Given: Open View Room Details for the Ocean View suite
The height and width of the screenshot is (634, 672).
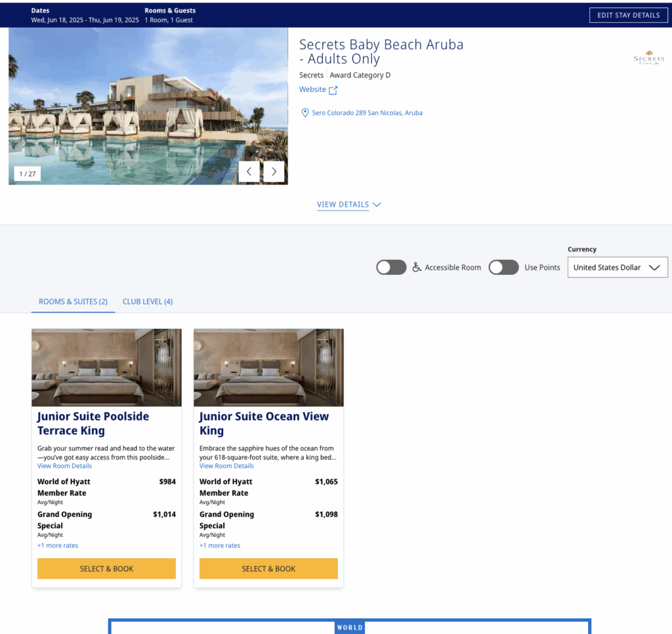Looking at the screenshot, I should point(226,465).
